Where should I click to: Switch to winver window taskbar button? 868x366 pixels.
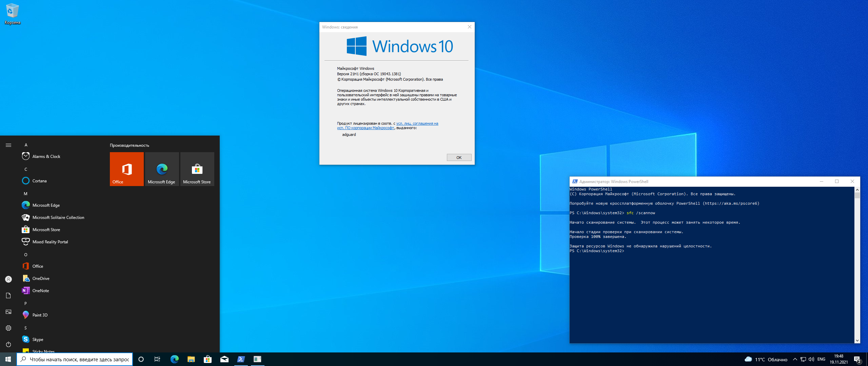click(257, 359)
